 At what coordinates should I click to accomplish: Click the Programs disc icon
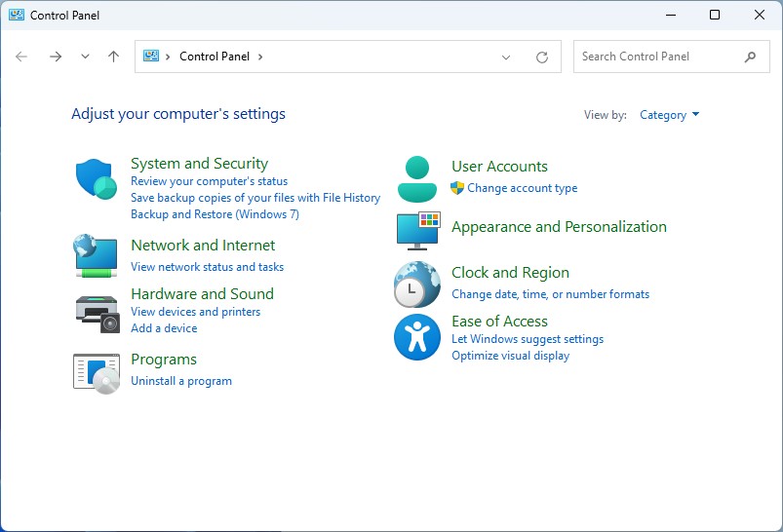97,373
